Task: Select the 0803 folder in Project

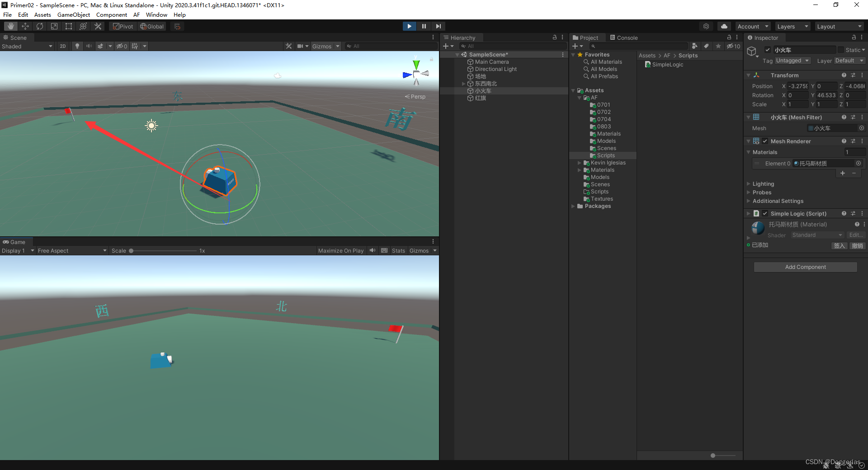Action: 604,127
